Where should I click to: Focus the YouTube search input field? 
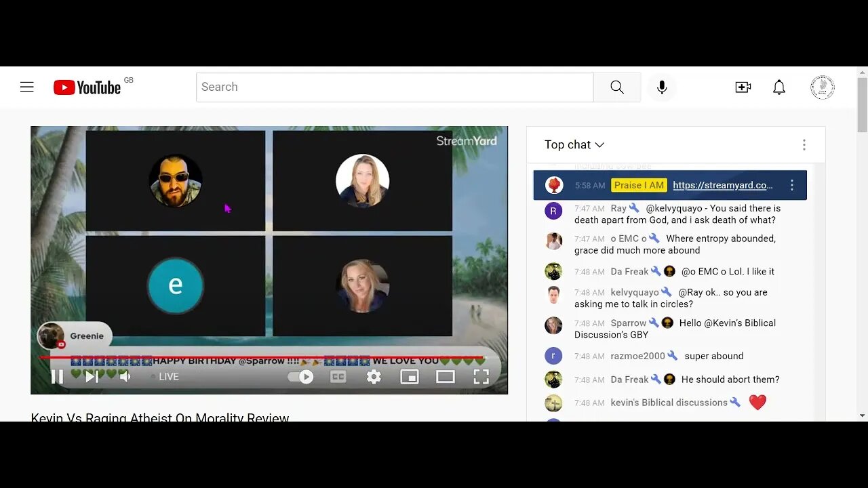[395, 87]
